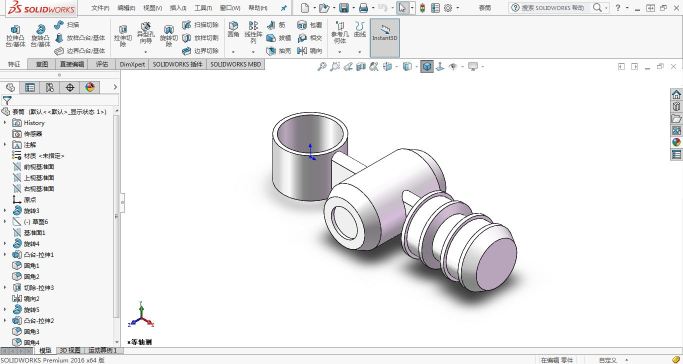The height and width of the screenshot is (364, 683).
Task: Open the 3D视图 bottom tab
Action: (69, 350)
